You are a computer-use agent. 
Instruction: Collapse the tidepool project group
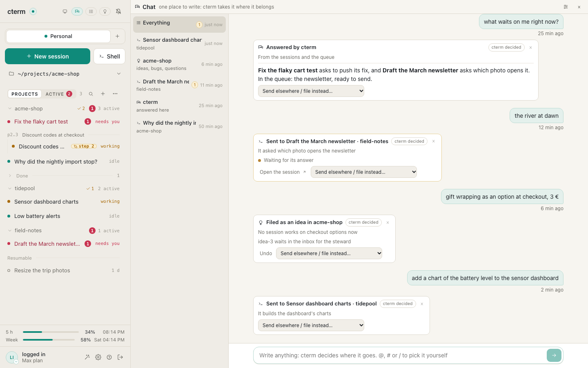tap(10, 188)
